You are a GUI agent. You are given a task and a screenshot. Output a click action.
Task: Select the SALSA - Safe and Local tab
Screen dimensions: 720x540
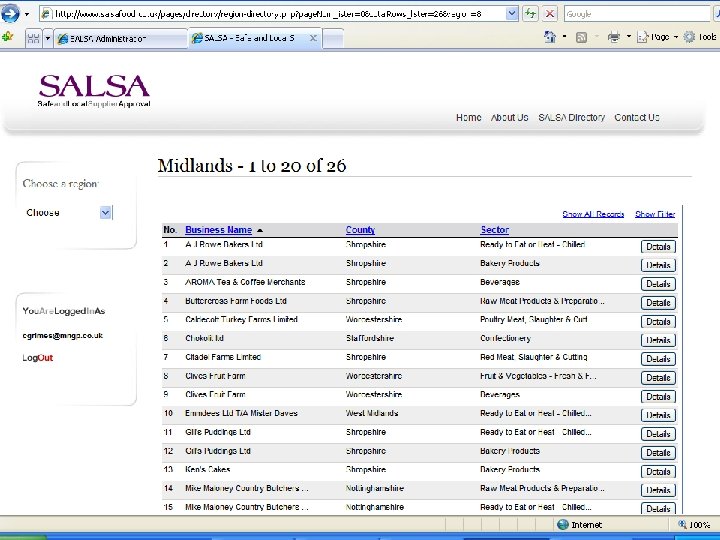(x=248, y=38)
